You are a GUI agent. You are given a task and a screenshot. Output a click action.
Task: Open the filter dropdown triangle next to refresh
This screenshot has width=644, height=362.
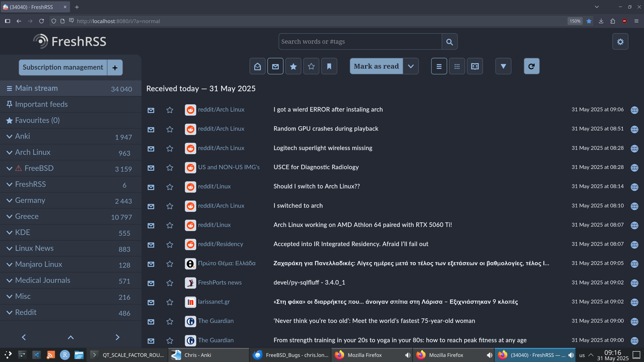tap(503, 66)
